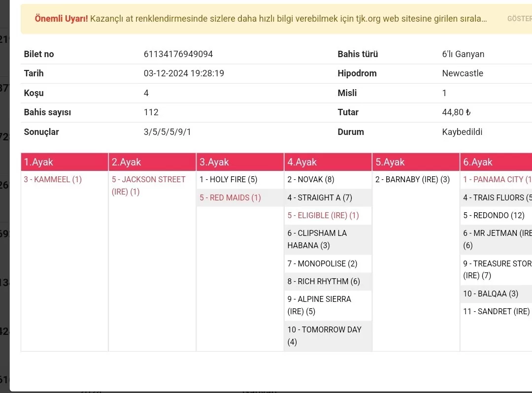Open the 3.Ayak column header

[240, 162]
